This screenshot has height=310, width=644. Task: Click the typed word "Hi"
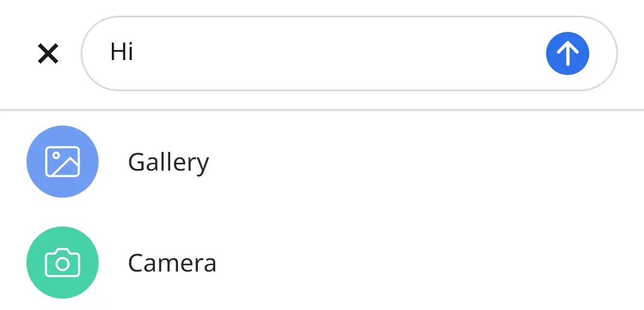121,53
